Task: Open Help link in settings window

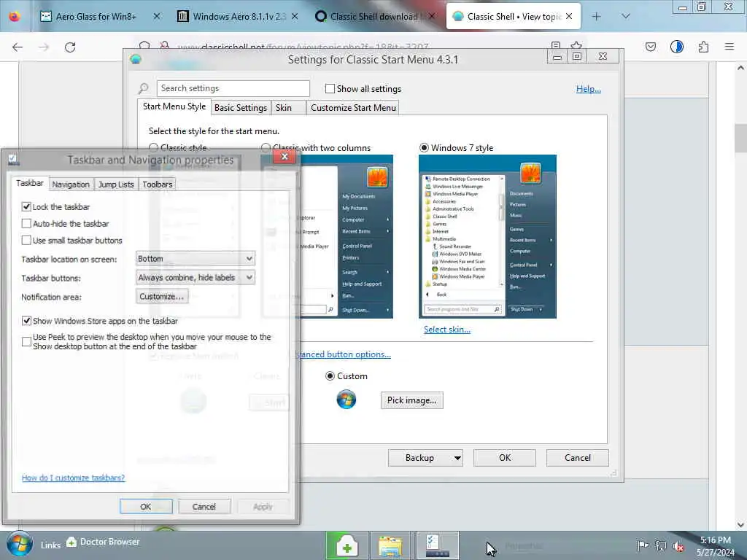Action: [589, 88]
